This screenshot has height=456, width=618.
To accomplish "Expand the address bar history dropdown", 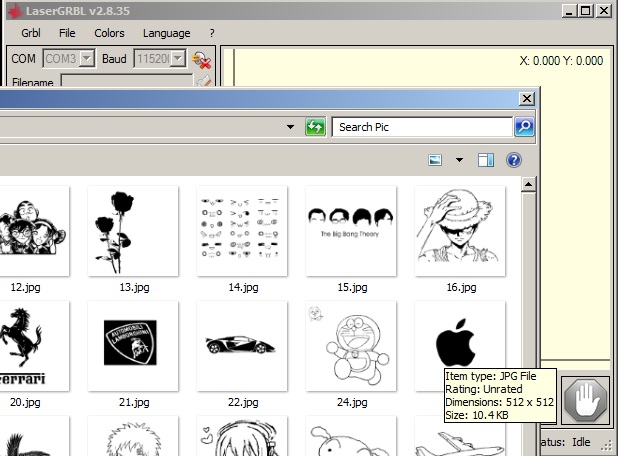I will 290,127.
